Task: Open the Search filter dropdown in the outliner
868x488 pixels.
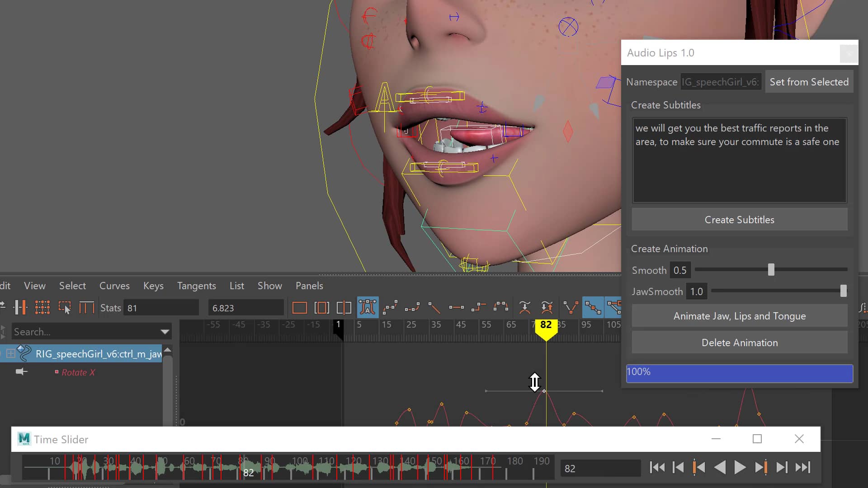Action: point(164,331)
